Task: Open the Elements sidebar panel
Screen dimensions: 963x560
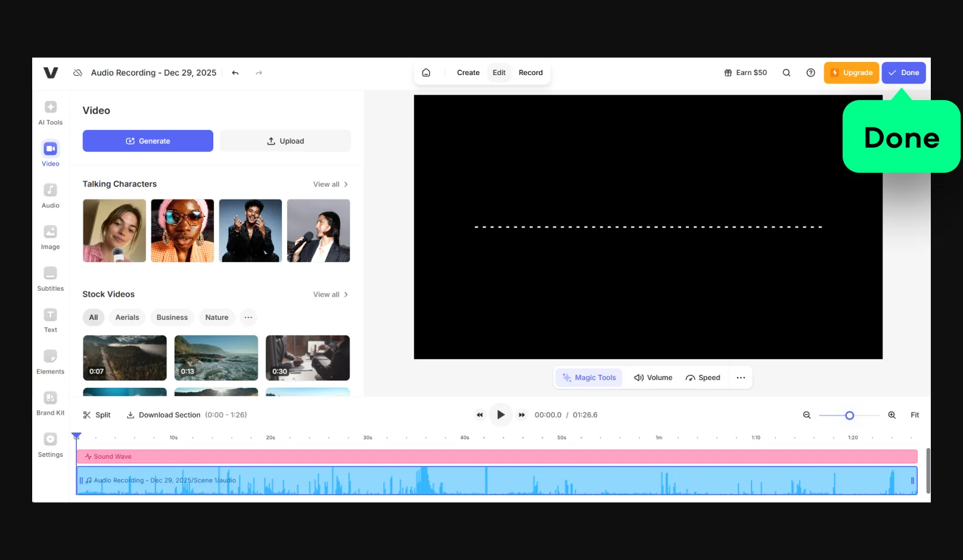Action: [x=51, y=362]
